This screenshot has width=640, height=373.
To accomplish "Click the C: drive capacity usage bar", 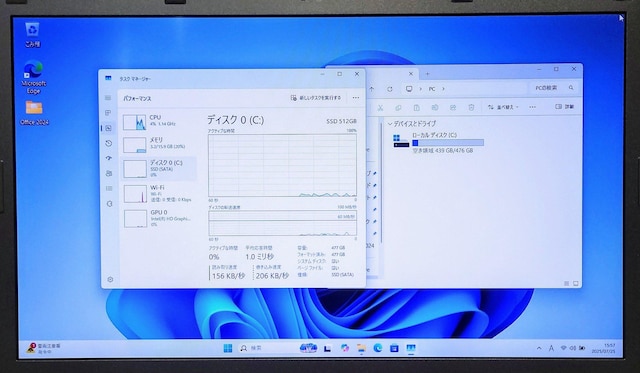I will click(448, 143).
